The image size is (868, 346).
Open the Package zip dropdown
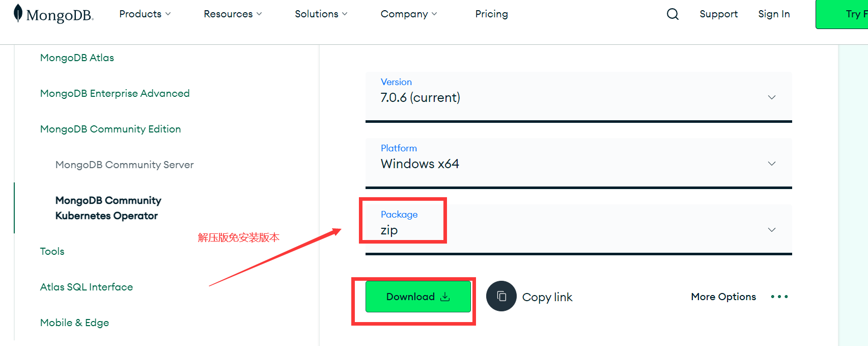tap(579, 229)
